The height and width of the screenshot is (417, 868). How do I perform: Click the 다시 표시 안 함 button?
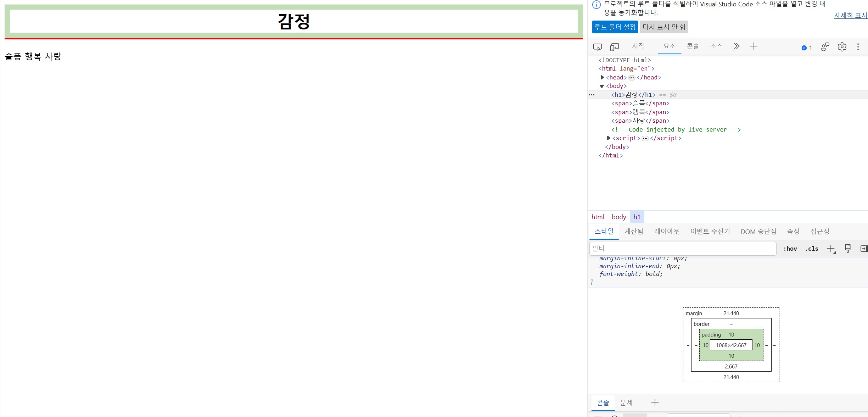pyautogui.click(x=664, y=27)
